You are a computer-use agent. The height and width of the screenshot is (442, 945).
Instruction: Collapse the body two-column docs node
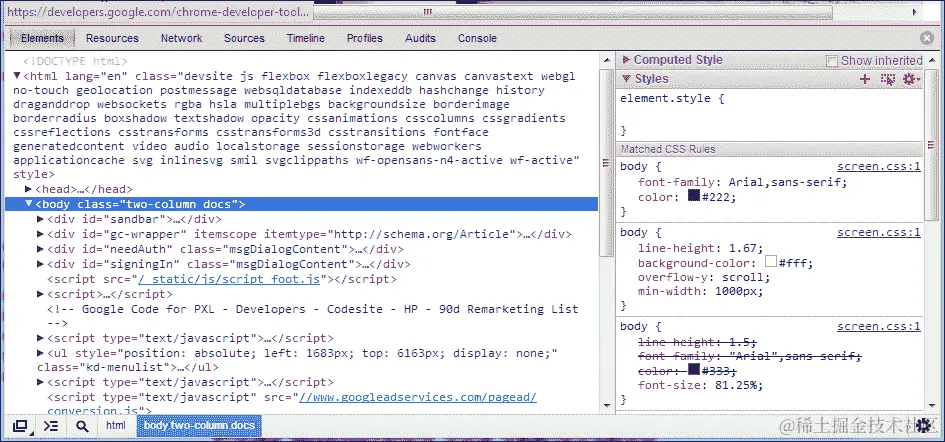click(x=28, y=204)
